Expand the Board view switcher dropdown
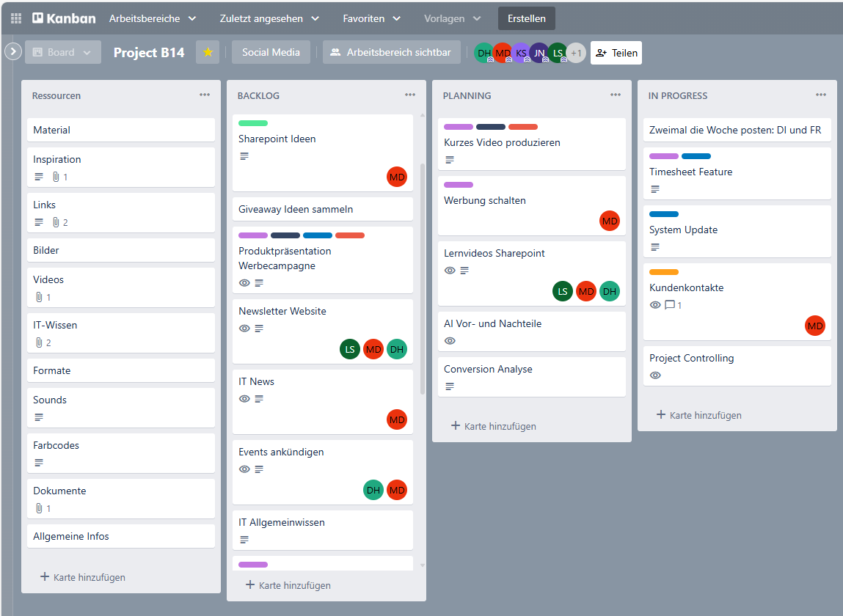Viewport: 843px width, 616px height. 63,52
